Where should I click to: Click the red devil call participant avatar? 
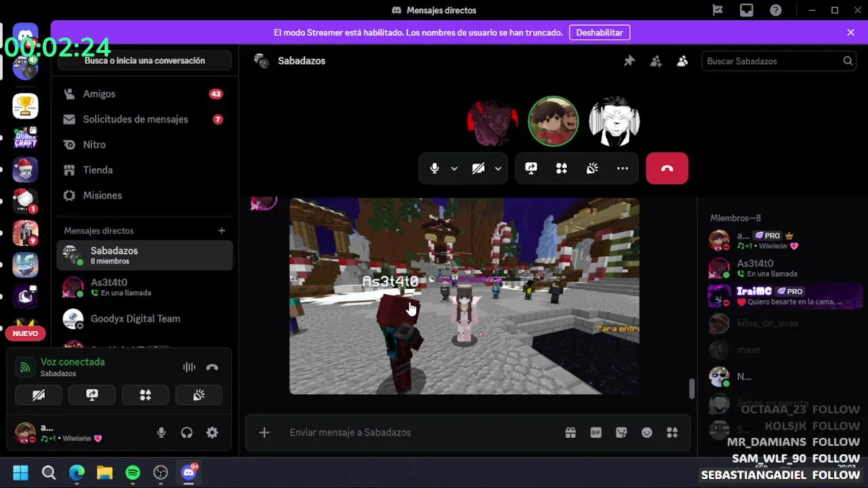(x=492, y=122)
